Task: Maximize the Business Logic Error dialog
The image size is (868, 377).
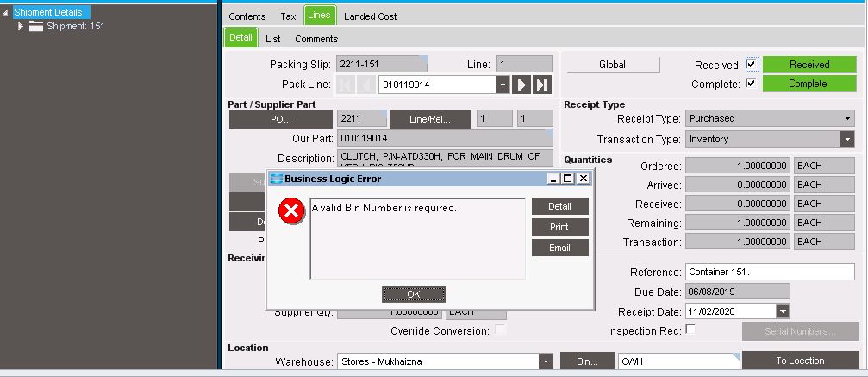Action: point(568,179)
